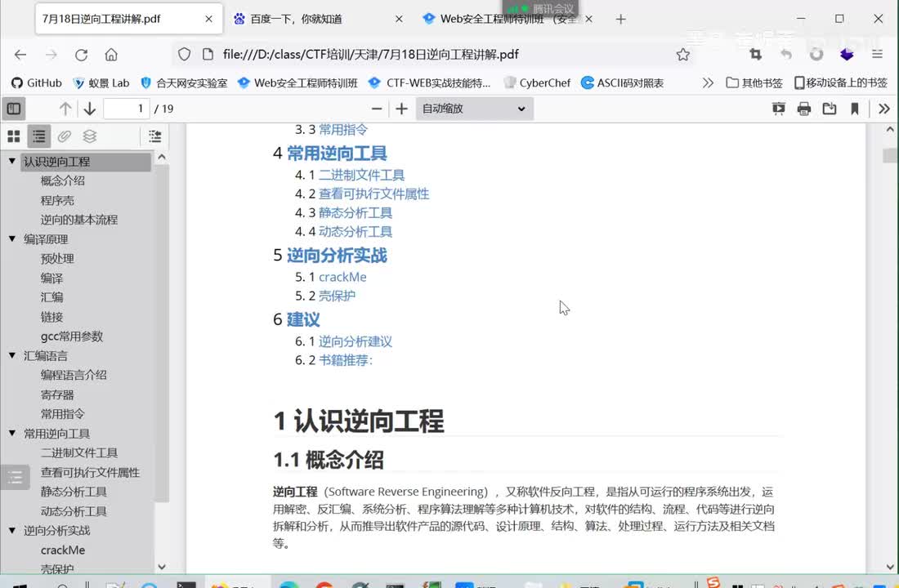Open the 查看可执行文件属性 contents link
The image size is (899, 588).
[x=373, y=194]
